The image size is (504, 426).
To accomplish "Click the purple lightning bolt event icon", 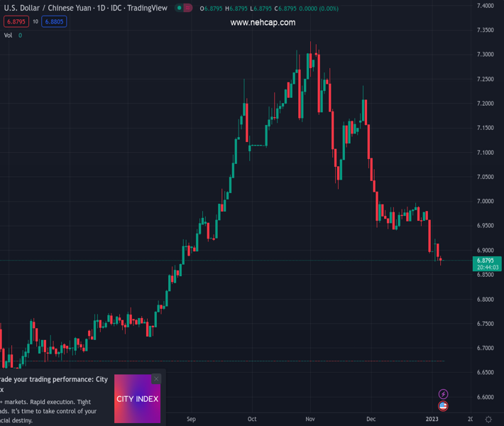I will (x=443, y=394).
